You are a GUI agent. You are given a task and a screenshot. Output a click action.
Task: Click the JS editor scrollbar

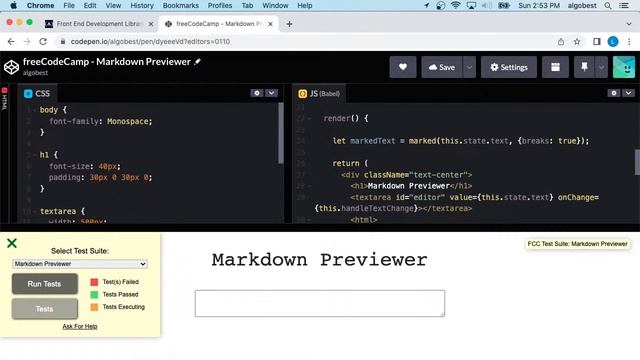click(637, 162)
